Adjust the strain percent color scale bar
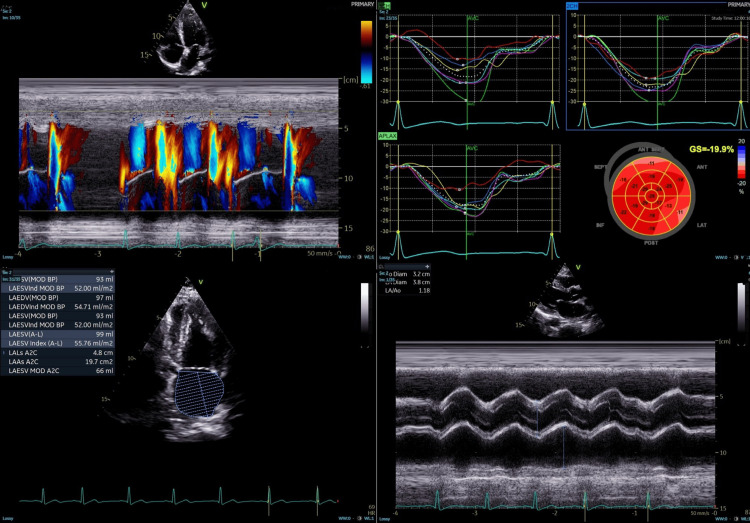Image resolution: width=750 pixels, height=523 pixels. [x=741, y=162]
